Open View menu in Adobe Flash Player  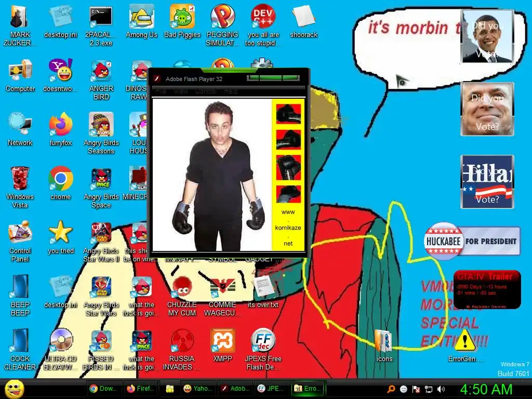pos(181,91)
